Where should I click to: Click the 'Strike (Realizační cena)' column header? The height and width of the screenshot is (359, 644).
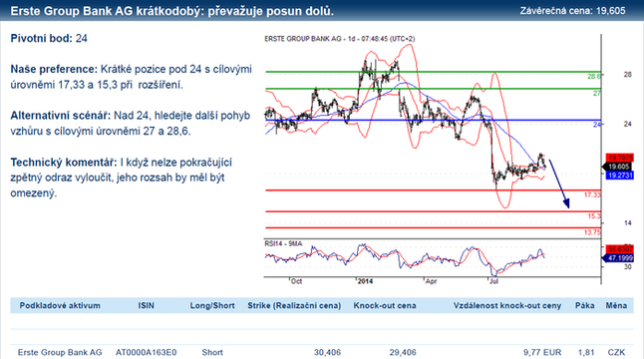294,305
